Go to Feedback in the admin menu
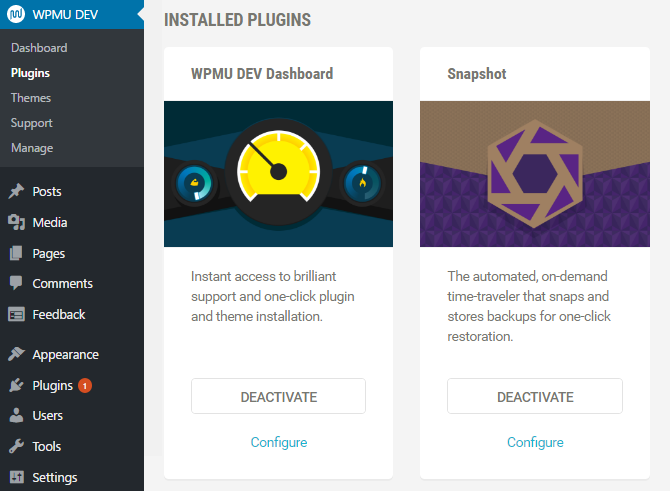 (59, 315)
